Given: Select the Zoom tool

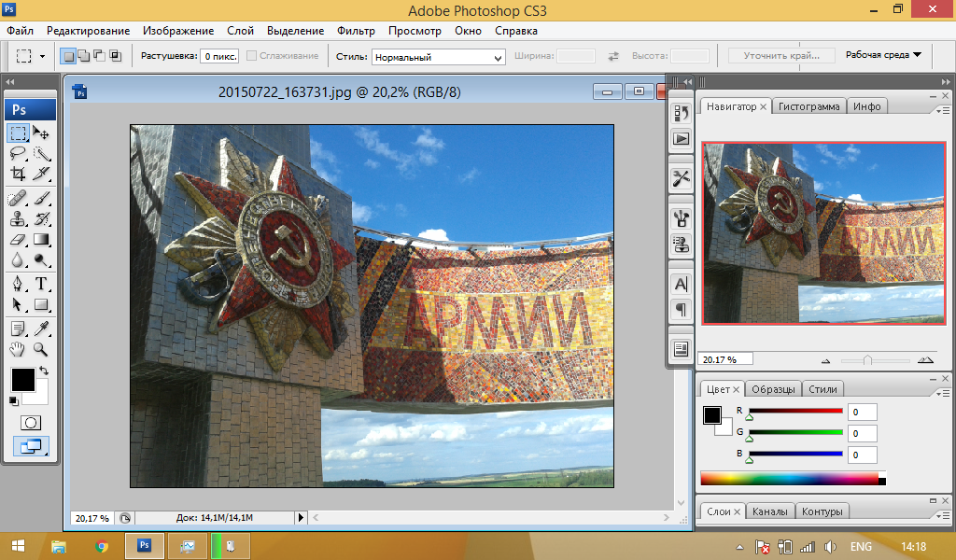Looking at the screenshot, I should tap(41, 350).
